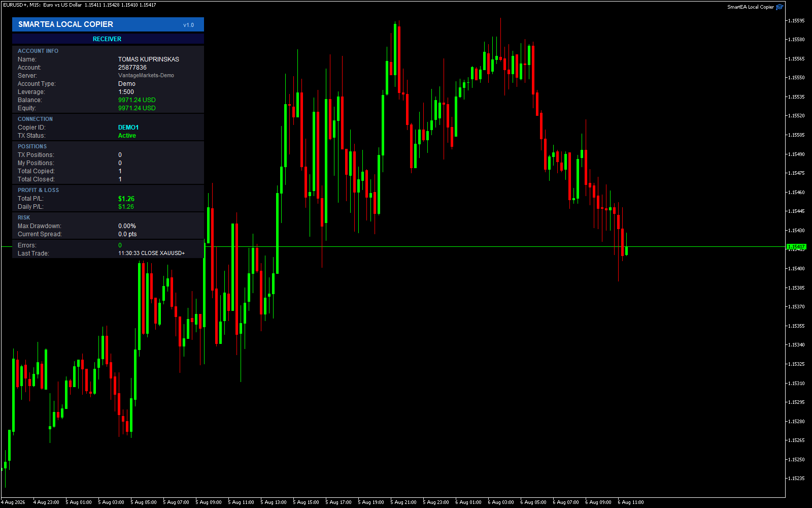Open the ACCOUNT INFO section header

[38, 51]
